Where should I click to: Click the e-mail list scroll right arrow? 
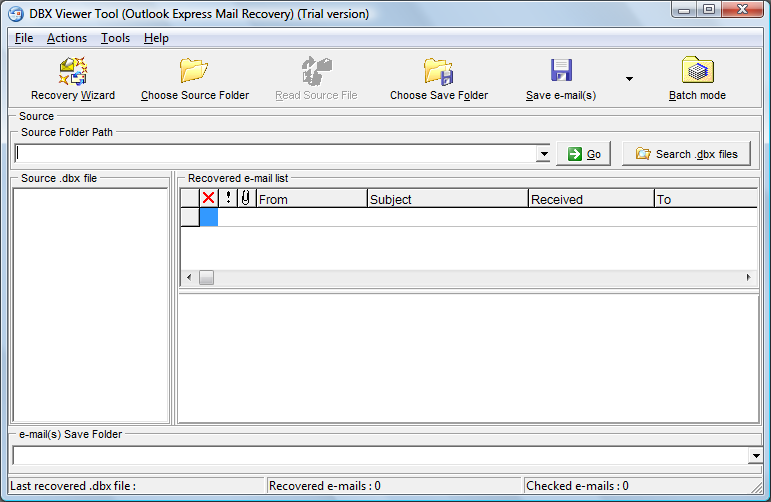[x=748, y=277]
